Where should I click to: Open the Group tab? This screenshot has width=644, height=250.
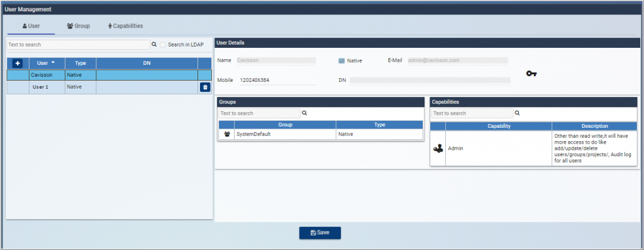click(79, 26)
